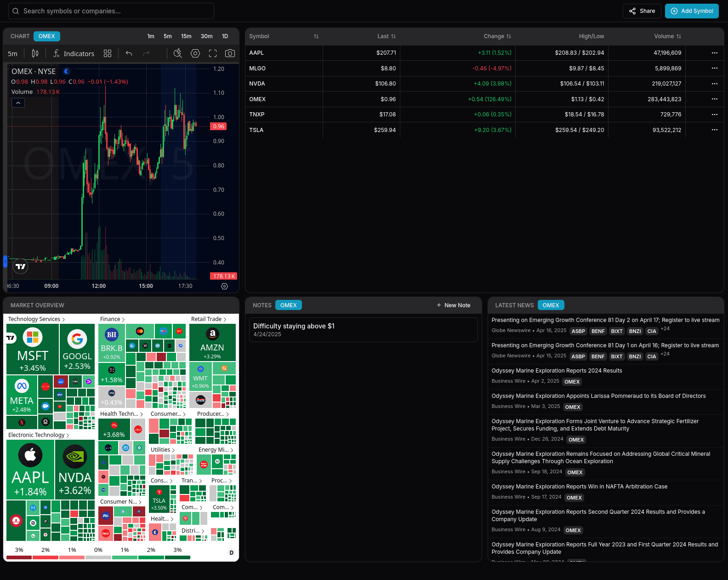
Task: Open the more options menu for TSLA row
Action: tap(714, 130)
